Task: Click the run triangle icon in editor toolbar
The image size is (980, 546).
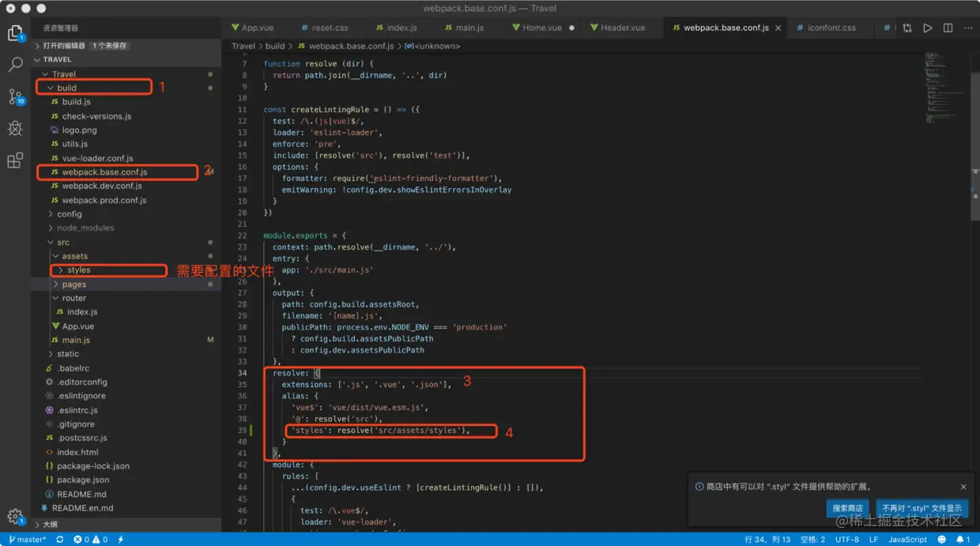Action: (928, 28)
